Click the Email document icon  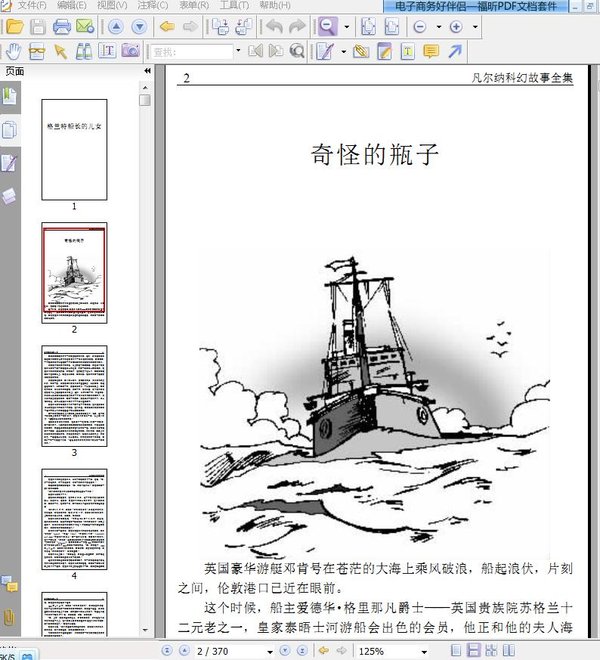85,27
